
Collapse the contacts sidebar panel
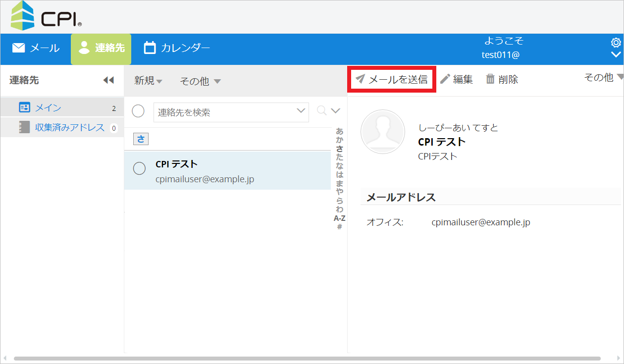tap(108, 80)
